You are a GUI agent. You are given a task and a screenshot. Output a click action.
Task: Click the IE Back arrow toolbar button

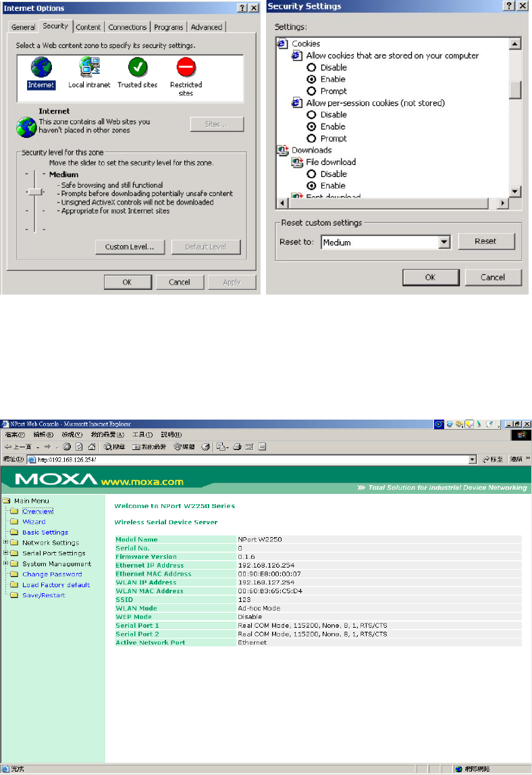18,447
